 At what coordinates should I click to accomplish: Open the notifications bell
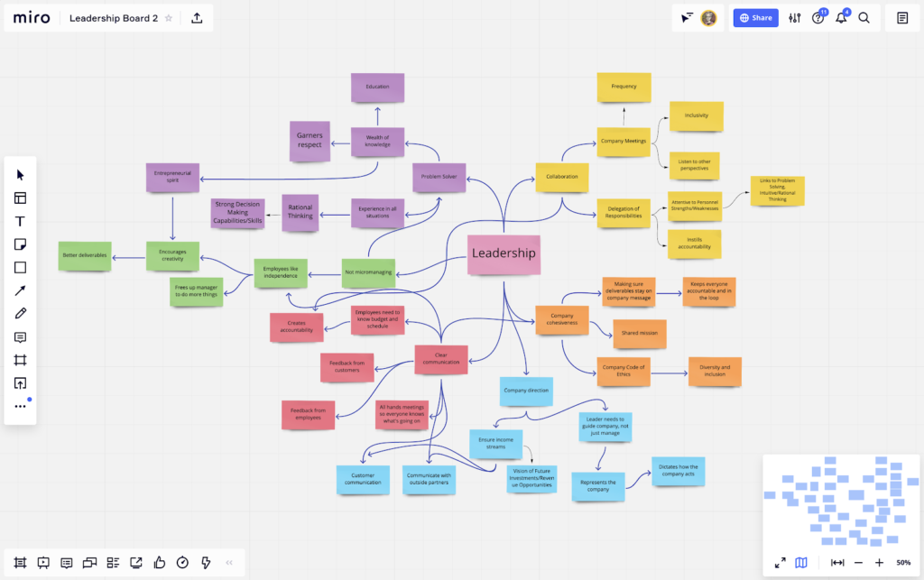[841, 18]
